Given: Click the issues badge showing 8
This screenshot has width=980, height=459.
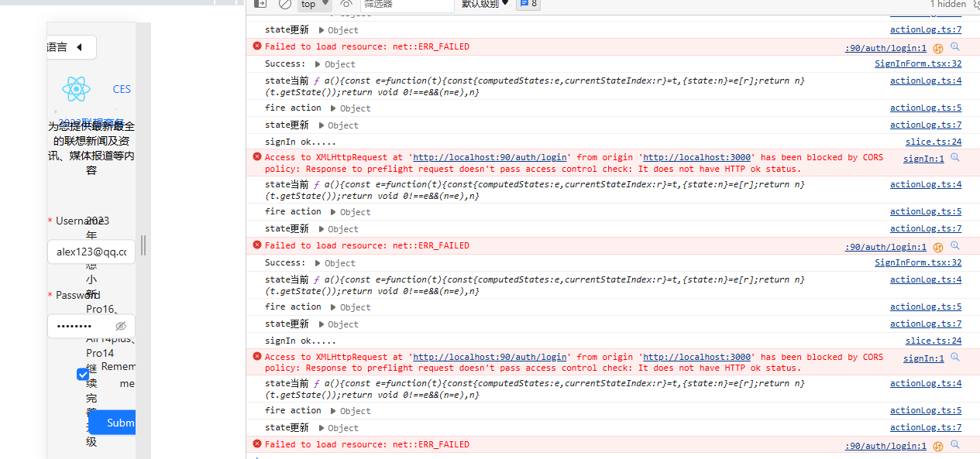Looking at the screenshot, I should click(528, 4).
